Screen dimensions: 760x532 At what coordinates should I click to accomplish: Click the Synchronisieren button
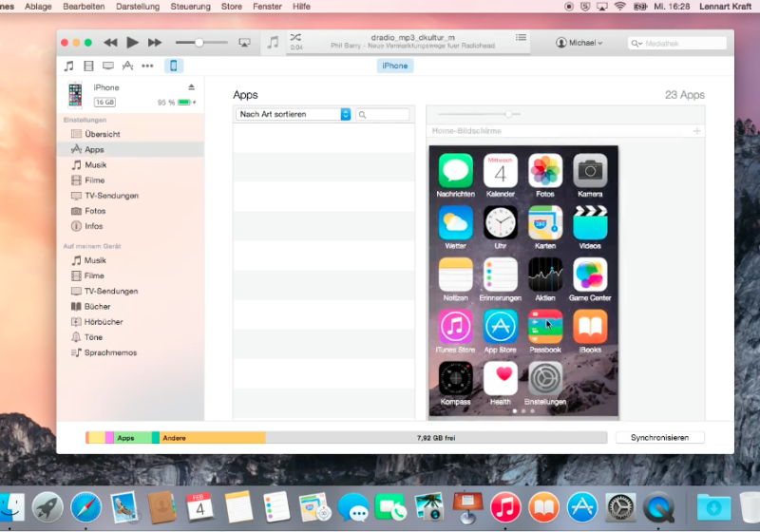click(x=659, y=438)
